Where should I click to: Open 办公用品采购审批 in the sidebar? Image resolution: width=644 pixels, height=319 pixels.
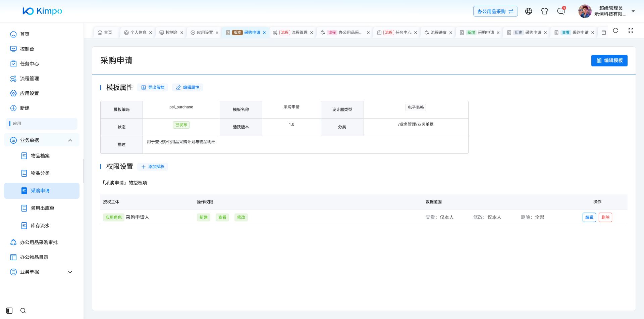tap(42, 242)
